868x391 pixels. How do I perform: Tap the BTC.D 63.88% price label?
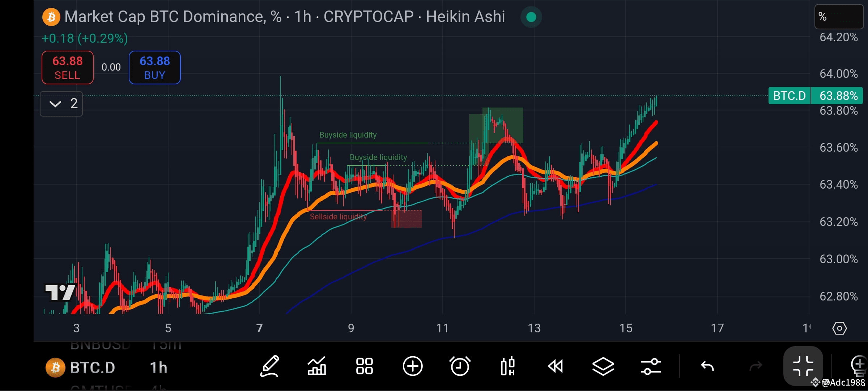pos(816,96)
